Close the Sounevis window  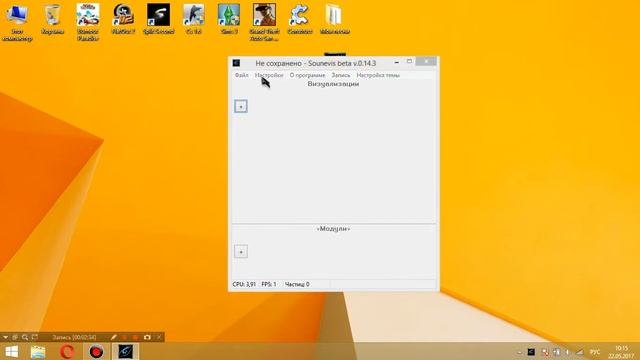pos(426,61)
